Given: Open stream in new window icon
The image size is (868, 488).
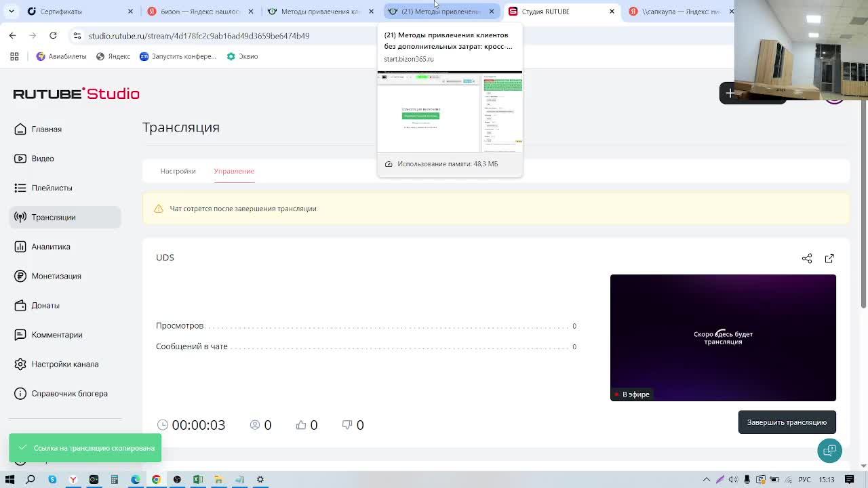Looking at the screenshot, I should coord(829,258).
